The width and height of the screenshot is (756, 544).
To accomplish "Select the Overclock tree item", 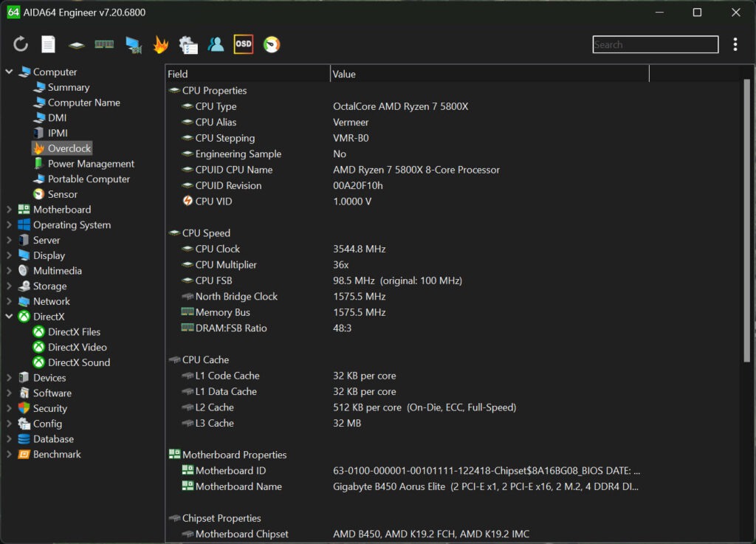I will coord(62,148).
